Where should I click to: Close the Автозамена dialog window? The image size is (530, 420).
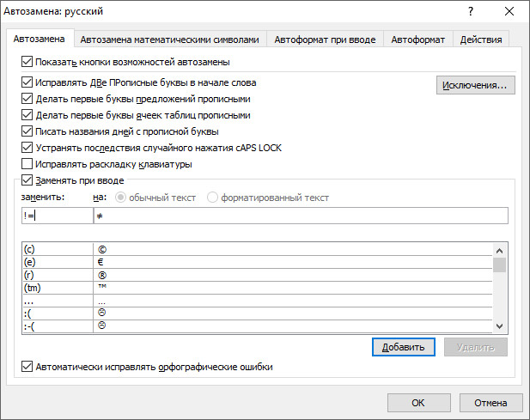tap(509, 11)
